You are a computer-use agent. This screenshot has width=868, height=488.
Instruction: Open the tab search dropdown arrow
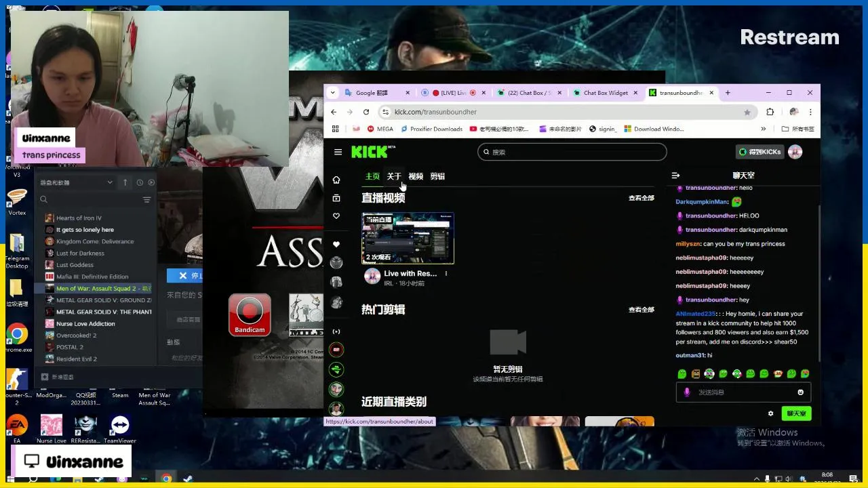(x=333, y=93)
